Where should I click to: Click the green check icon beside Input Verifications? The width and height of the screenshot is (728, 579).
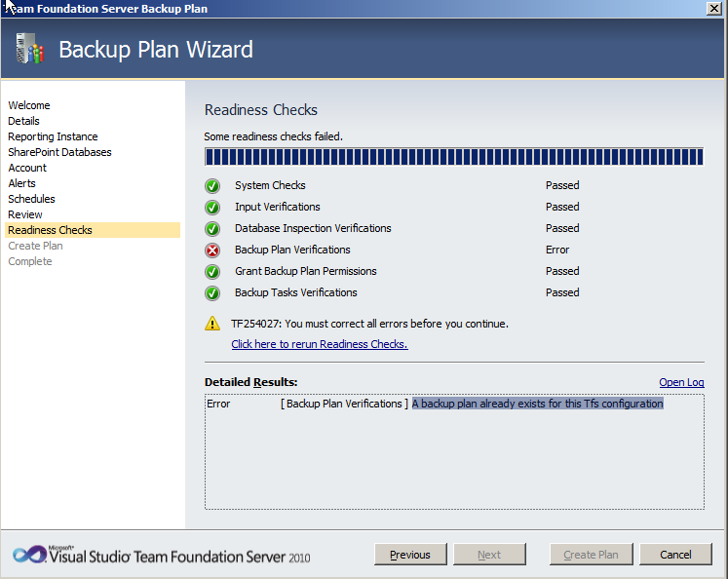212,208
